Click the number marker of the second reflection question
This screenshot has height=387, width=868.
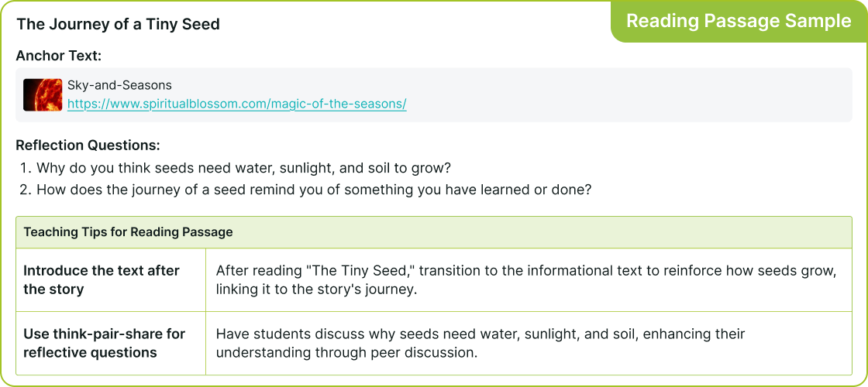tap(26, 189)
